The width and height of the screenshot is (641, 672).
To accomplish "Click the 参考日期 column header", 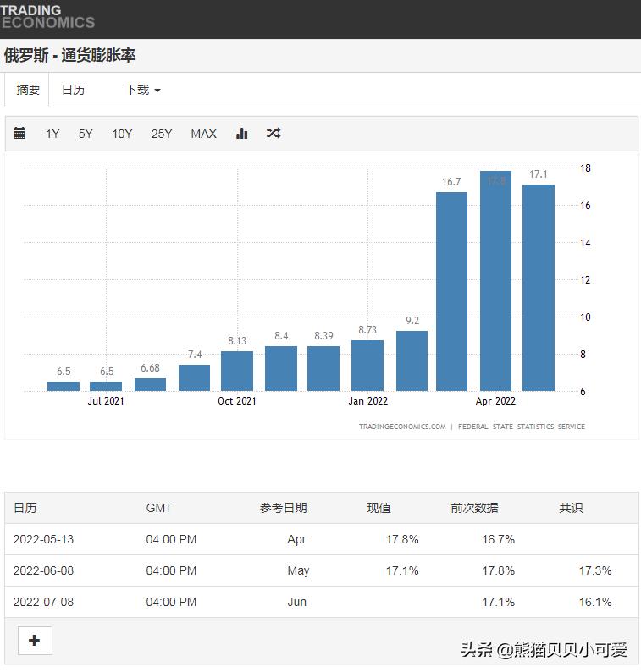I will tap(283, 508).
